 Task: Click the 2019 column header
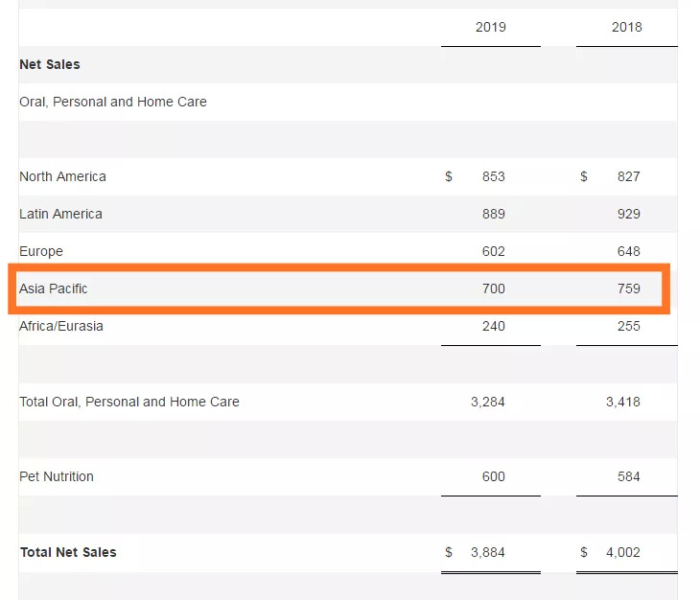click(x=491, y=27)
